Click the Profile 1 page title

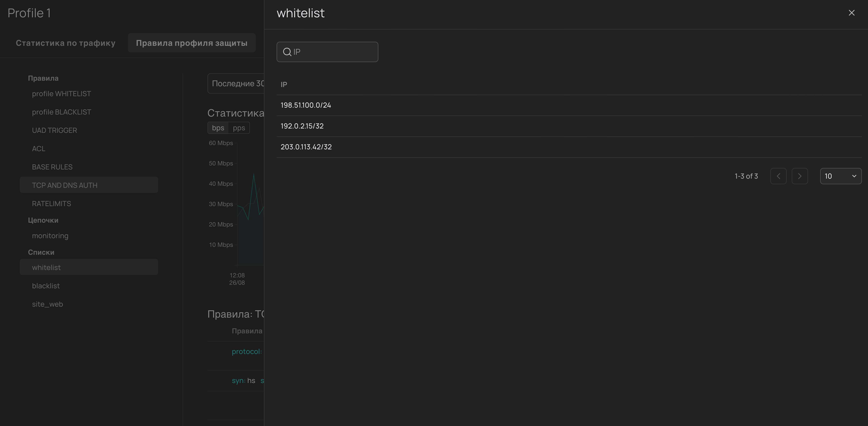[29, 13]
